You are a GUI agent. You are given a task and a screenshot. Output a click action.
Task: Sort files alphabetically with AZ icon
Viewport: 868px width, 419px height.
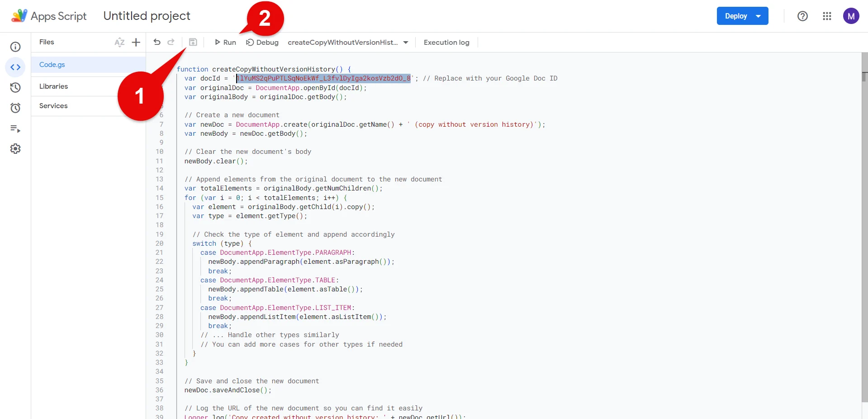(x=119, y=42)
